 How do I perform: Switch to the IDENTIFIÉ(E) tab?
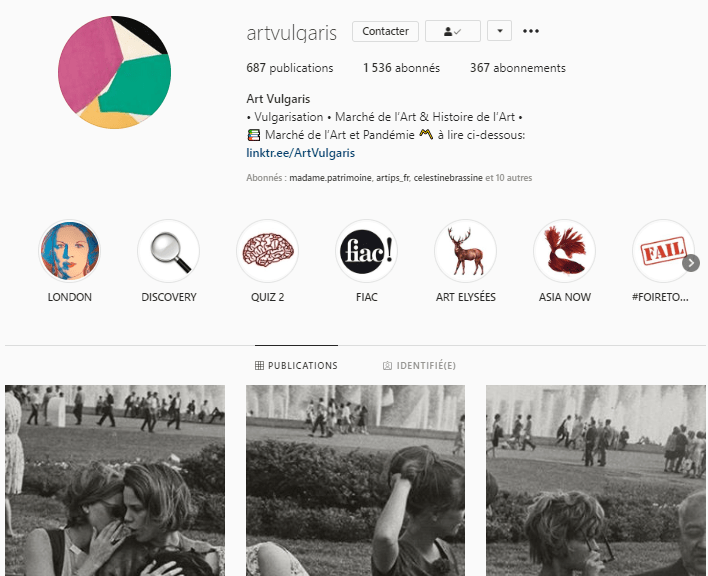coord(419,366)
